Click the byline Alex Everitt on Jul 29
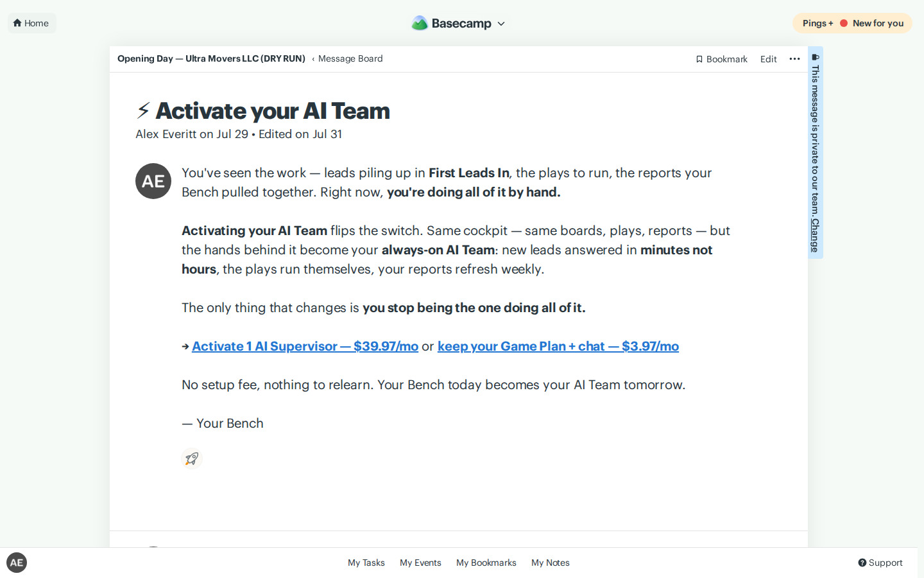This screenshot has width=924, height=578. [192, 134]
